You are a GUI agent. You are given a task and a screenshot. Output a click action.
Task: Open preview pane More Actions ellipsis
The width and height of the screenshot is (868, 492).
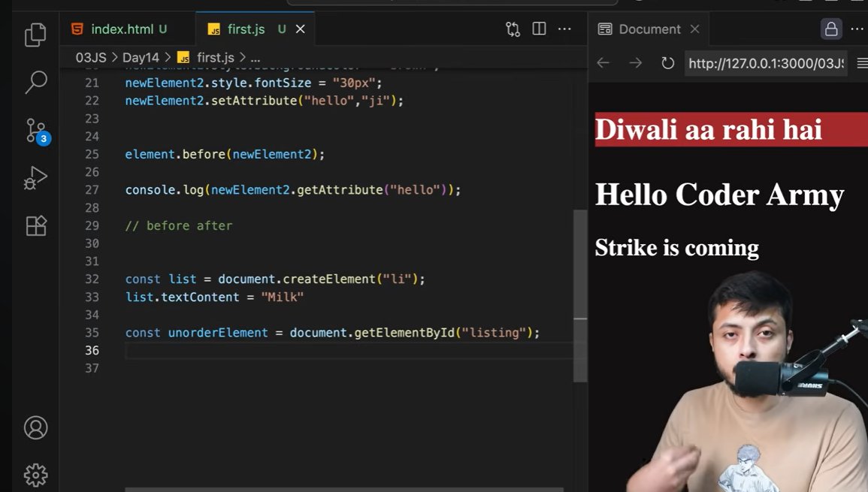coord(858,29)
